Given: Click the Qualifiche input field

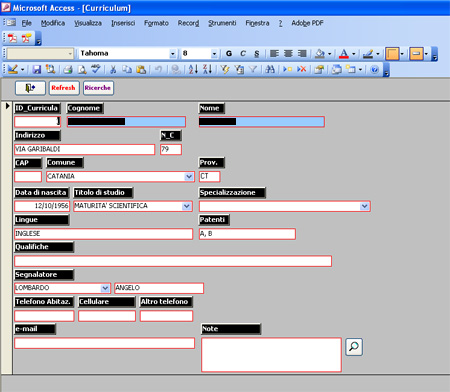Looking at the screenshot, I should [173, 261].
